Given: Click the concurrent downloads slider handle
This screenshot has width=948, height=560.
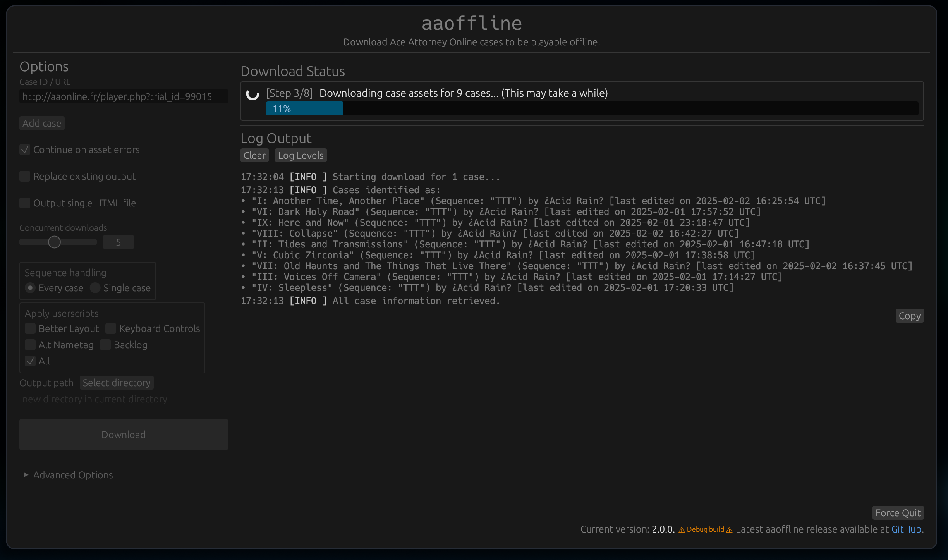Looking at the screenshot, I should pos(55,242).
